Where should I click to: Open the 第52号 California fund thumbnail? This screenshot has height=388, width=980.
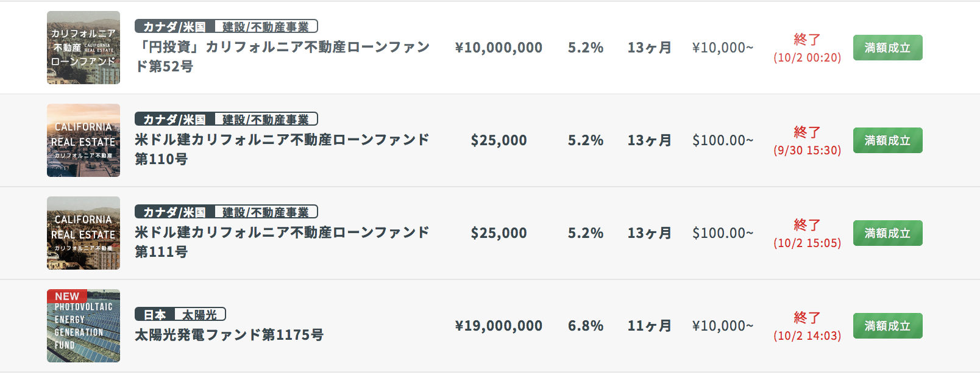pyautogui.click(x=83, y=48)
